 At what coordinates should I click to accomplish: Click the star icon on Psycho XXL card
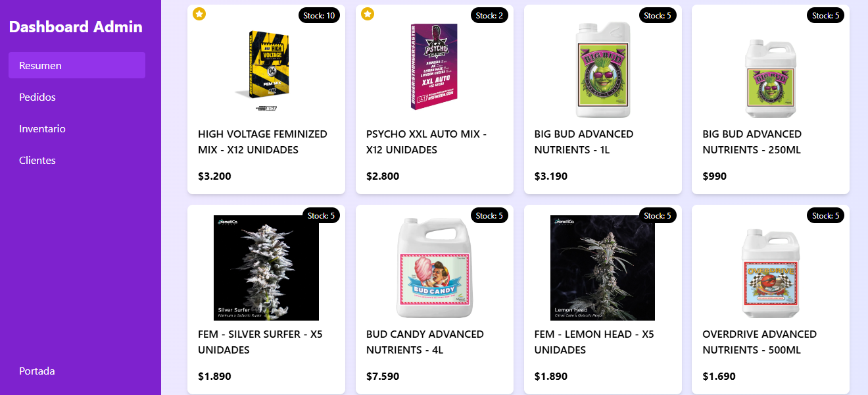[x=368, y=14]
